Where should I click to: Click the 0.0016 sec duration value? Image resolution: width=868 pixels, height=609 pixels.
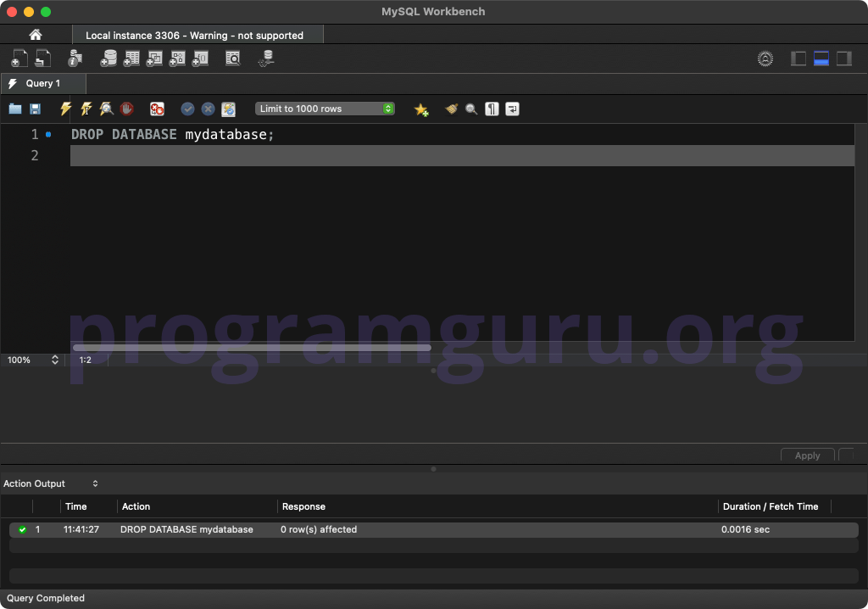tap(745, 529)
